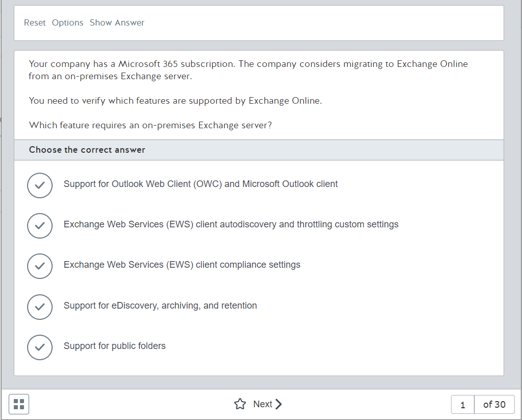Select the Outlook Web Client answer circle
522x420 pixels.
[x=40, y=185]
